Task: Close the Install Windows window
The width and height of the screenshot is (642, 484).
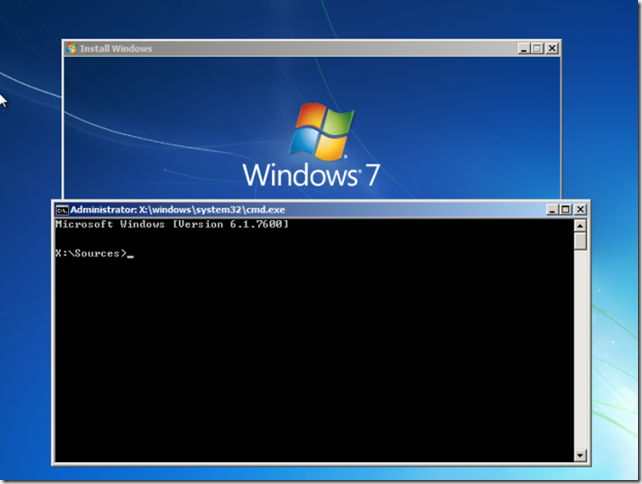Action: (x=552, y=48)
